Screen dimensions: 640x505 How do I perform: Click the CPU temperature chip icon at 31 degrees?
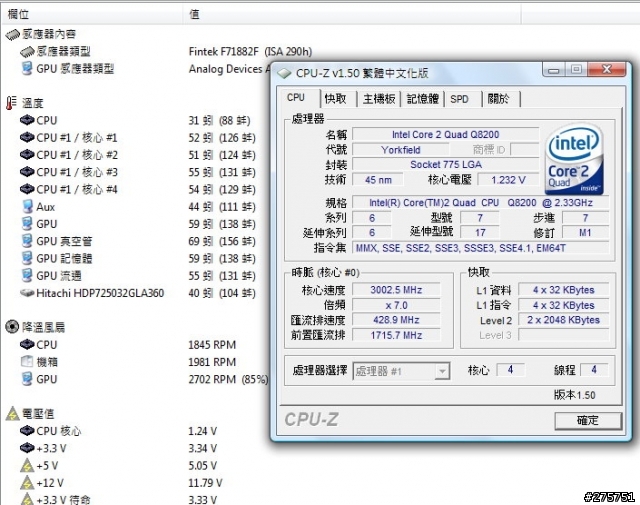[27, 120]
